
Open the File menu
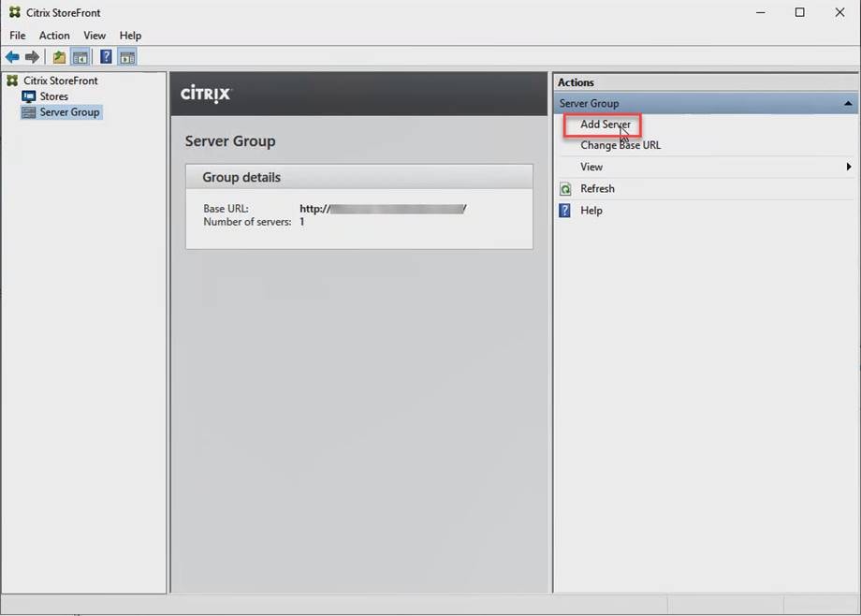tap(18, 36)
